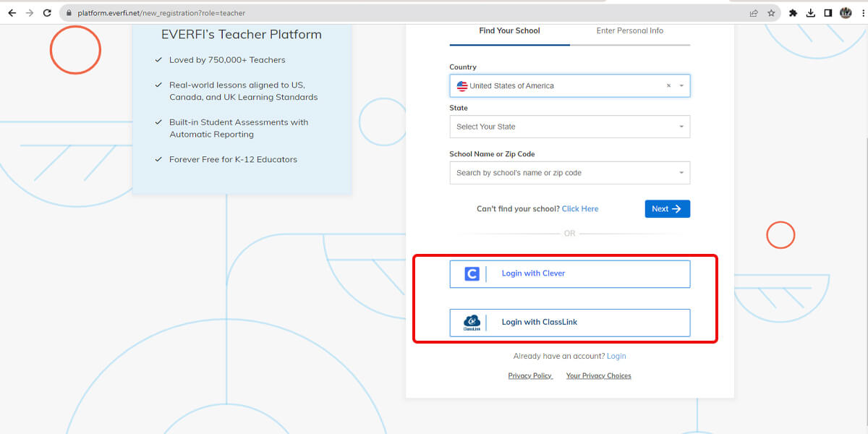The width and height of the screenshot is (868, 434).
Task: Toggle the browser side panel icon
Action: tap(828, 13)
